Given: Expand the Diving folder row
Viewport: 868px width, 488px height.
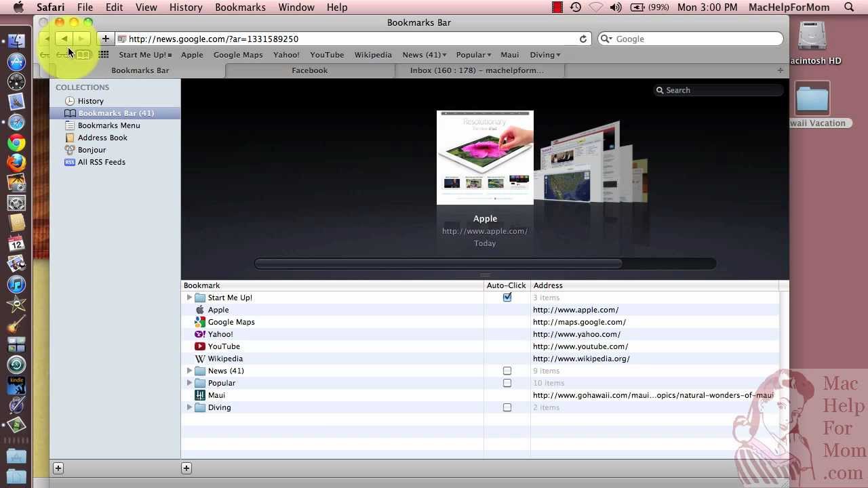Looking at the screenshot, I should tap(189, 407).
